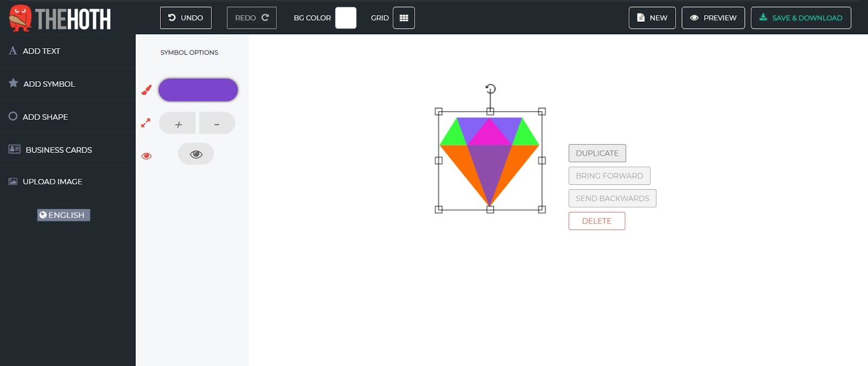Click the bottom-left selection handle
Screen dimensions: 868x366
click(x=439, y=209)
